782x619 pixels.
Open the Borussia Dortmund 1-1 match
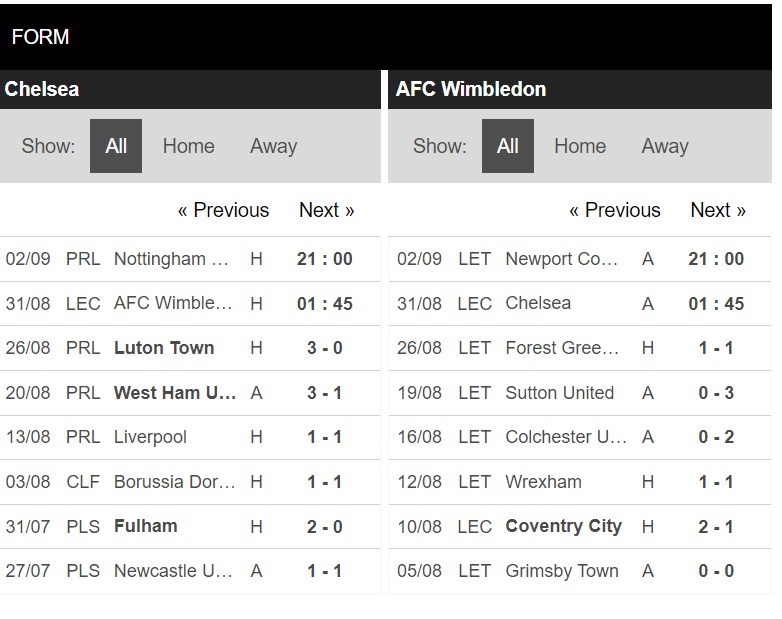[x=190, y=482]
